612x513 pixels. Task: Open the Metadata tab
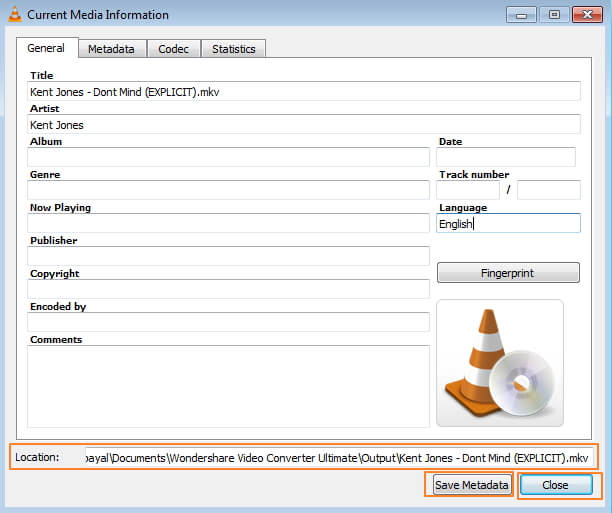112,49
